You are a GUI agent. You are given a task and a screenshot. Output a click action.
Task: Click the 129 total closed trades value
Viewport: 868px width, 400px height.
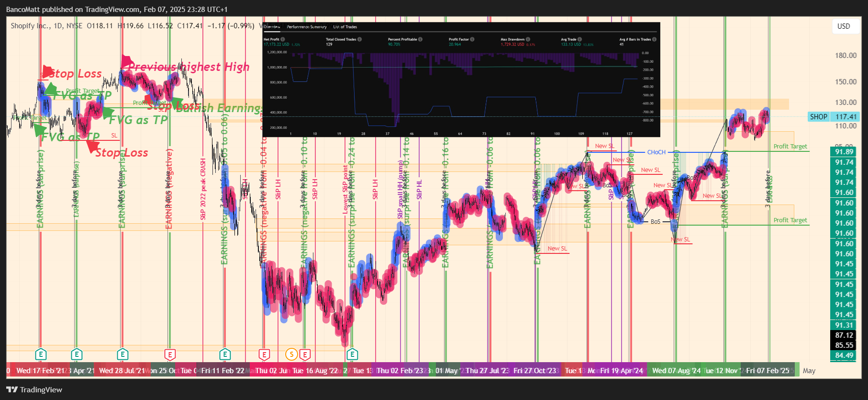click(x=329, y=45)
